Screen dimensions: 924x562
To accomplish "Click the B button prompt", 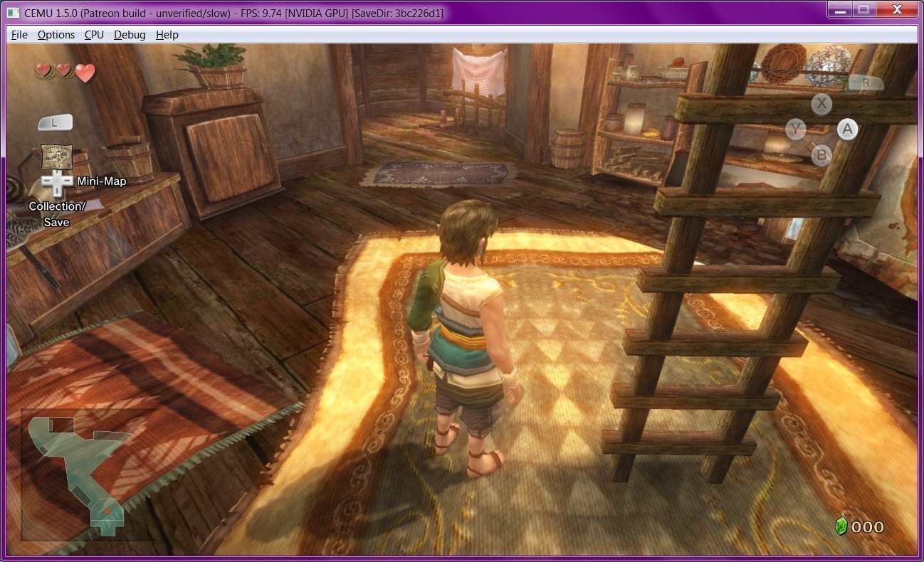I will click(821, 154).
